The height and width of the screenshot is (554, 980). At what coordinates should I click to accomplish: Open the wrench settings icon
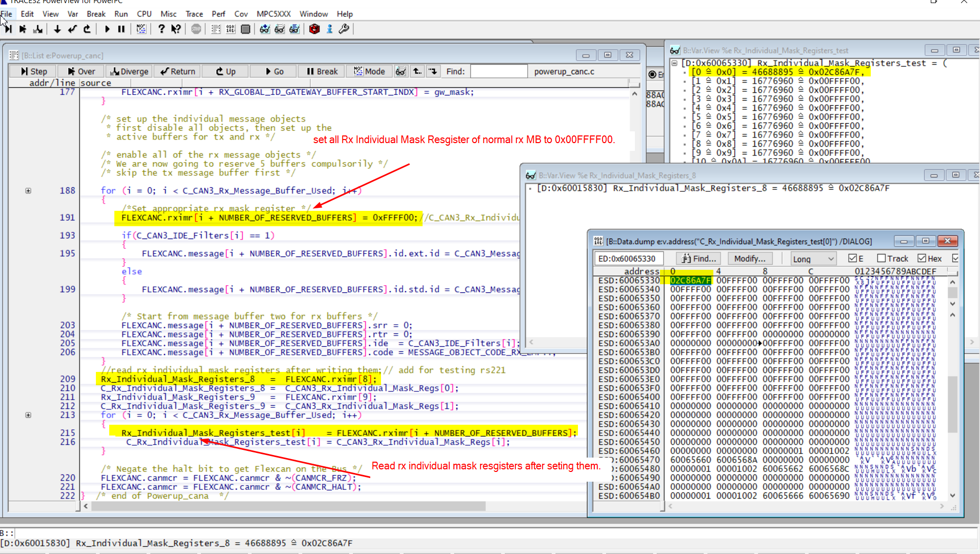(344, 29)
